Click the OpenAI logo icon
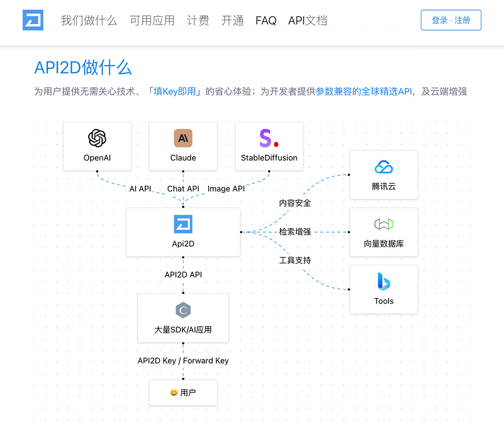 click(97, 138)
